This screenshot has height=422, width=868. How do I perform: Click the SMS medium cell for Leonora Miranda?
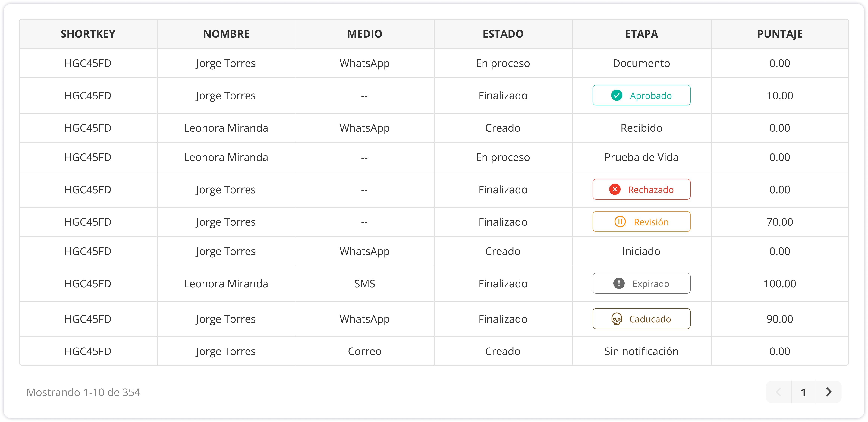365,283
